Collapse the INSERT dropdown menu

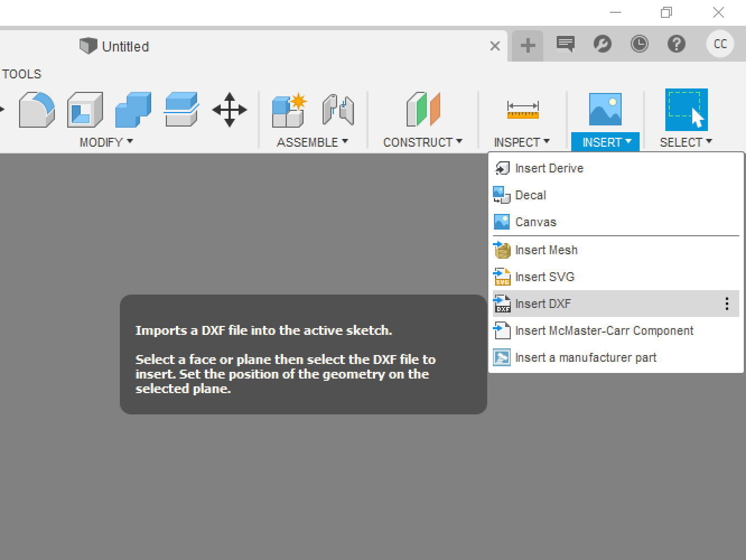point(605,142)
